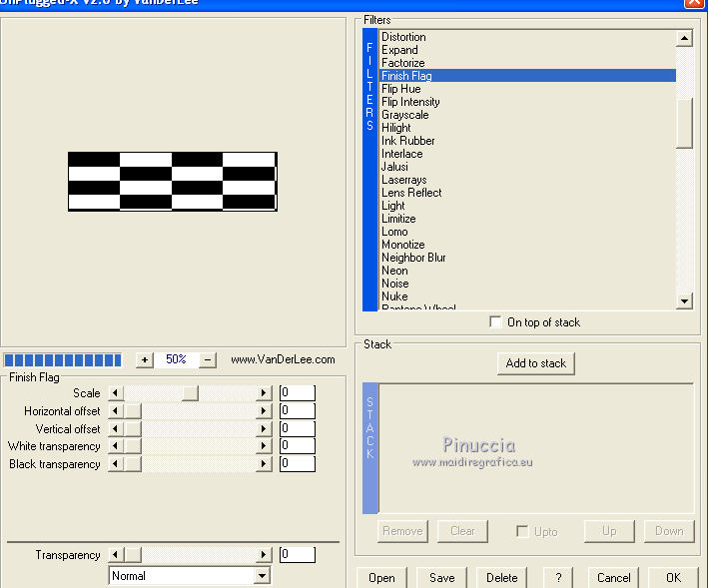Click the Black transparency left arrow
Image resolution: width=708 pixels, height=588 pixels.
[115, 464]
